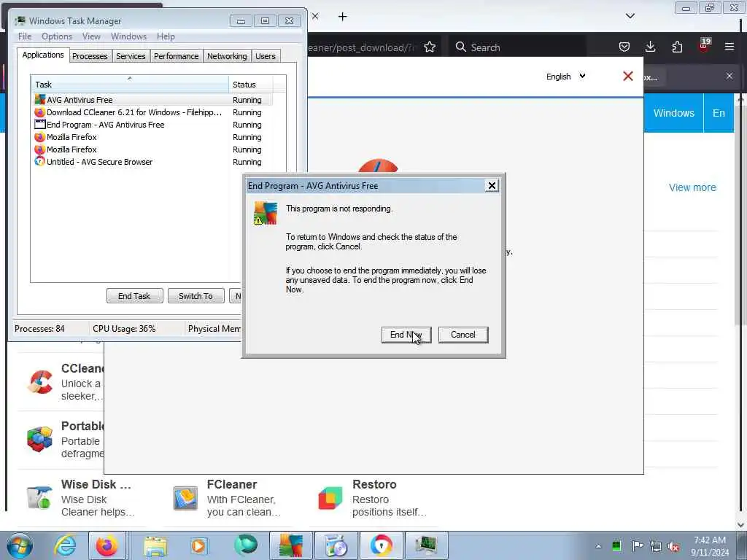Click the End Task button in Task Manager
747x560 pixels.
pyautogui.click(x=134, y=296)
